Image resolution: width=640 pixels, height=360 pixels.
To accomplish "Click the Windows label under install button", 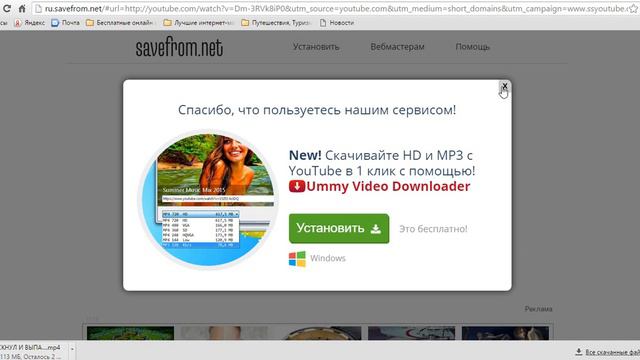I will click(328, 258).
